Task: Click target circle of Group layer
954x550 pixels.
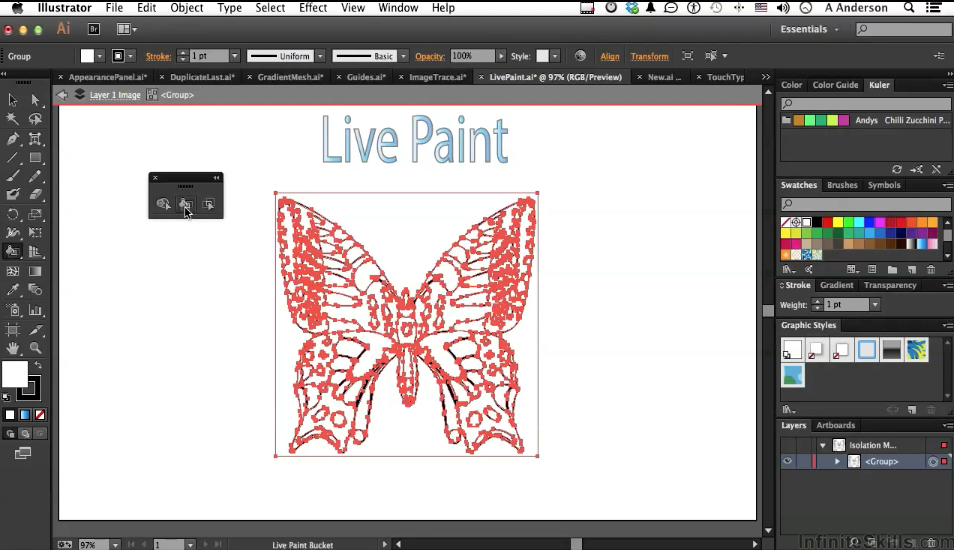Action: click(x=933, y=462)
